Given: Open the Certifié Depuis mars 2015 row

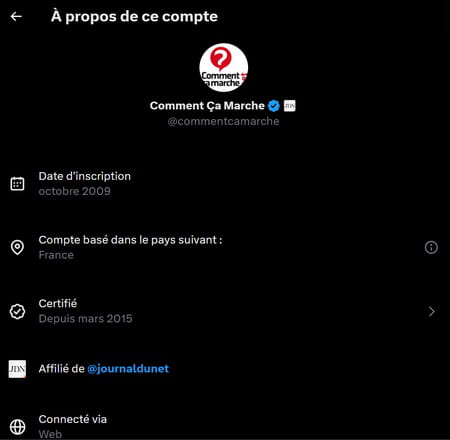Looking at the screenshot, I should tap(225, 311).
